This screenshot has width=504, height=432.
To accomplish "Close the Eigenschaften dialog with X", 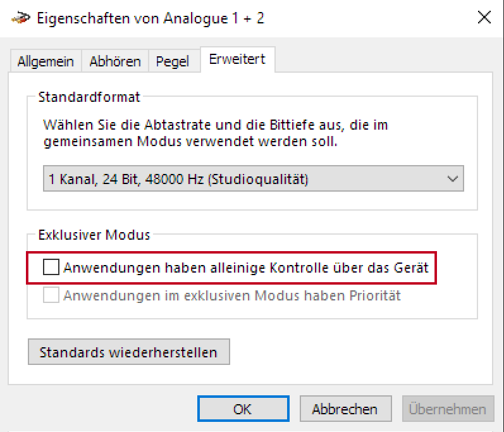I will click(484, 17).
